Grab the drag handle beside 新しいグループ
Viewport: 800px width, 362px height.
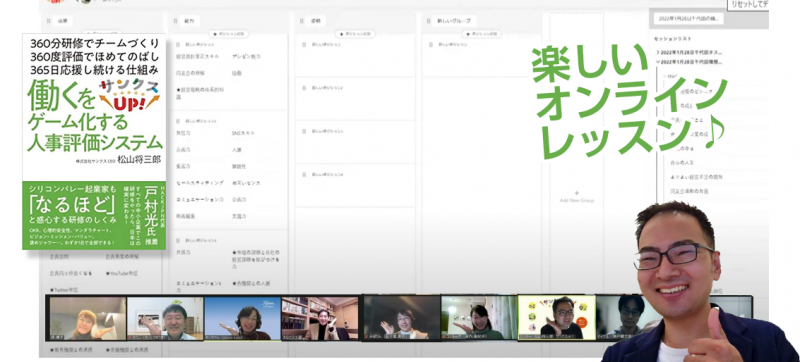430,21
